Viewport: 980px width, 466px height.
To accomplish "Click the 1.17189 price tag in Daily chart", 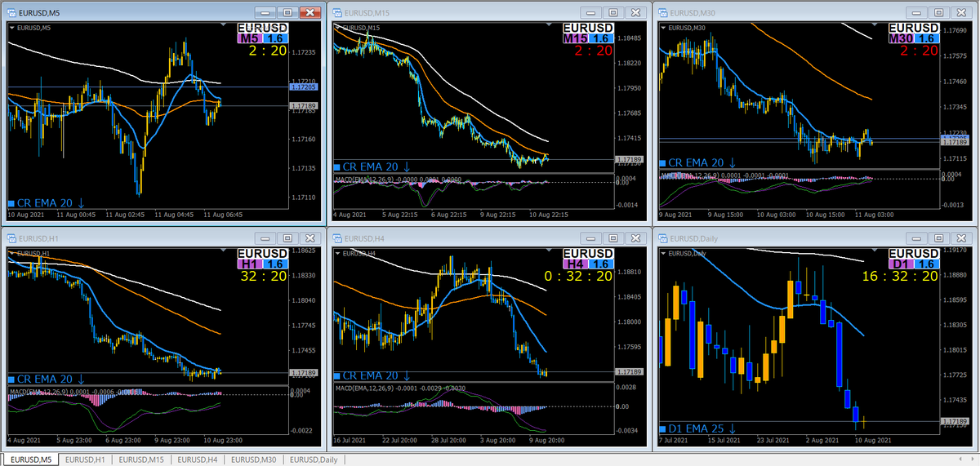I will click(x=955, y=422).
